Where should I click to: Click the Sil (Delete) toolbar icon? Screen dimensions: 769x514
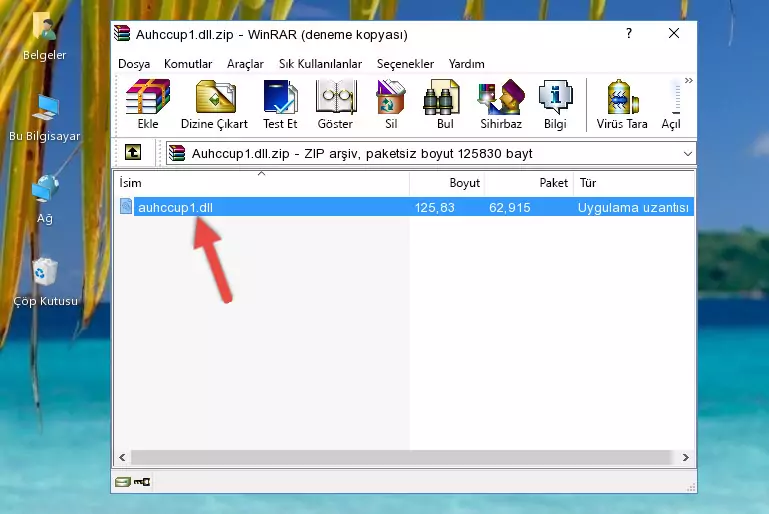tap(391, 104)
